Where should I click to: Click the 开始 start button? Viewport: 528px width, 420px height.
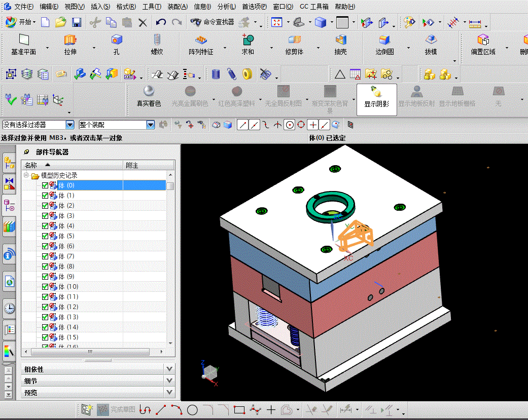tap(21, 22)
